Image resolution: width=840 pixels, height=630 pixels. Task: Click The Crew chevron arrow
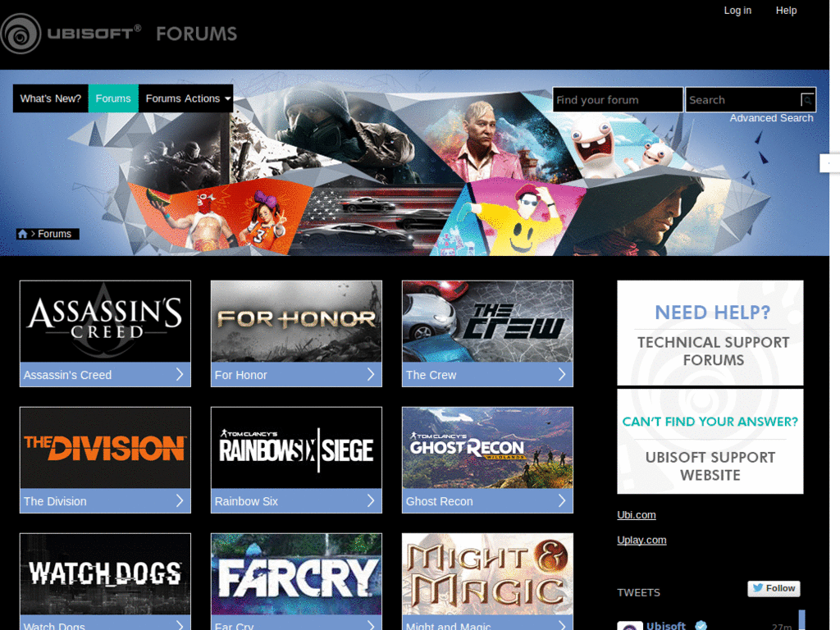click(562, 374)
